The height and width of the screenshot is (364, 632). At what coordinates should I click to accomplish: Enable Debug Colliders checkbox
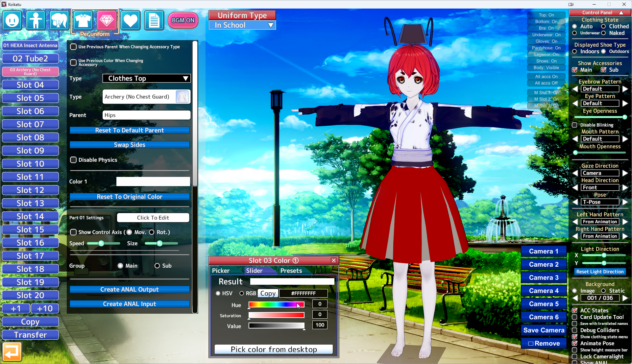point(574,330)
